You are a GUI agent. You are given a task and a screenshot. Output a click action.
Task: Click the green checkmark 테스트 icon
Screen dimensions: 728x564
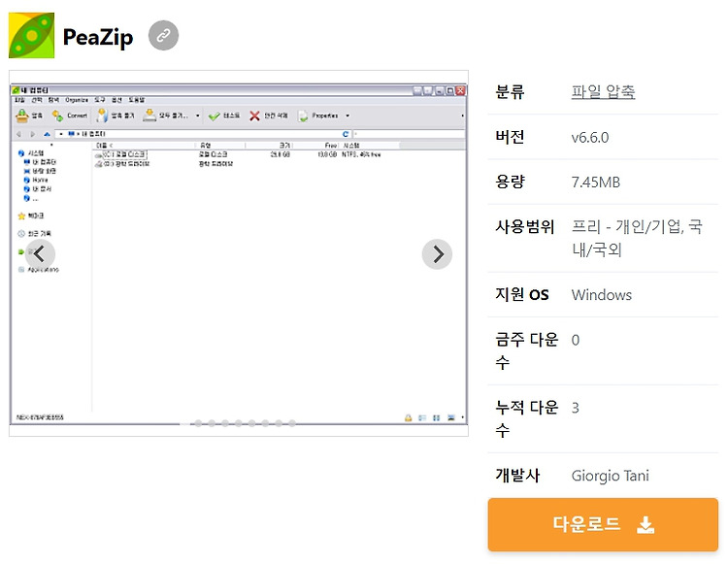215,116
